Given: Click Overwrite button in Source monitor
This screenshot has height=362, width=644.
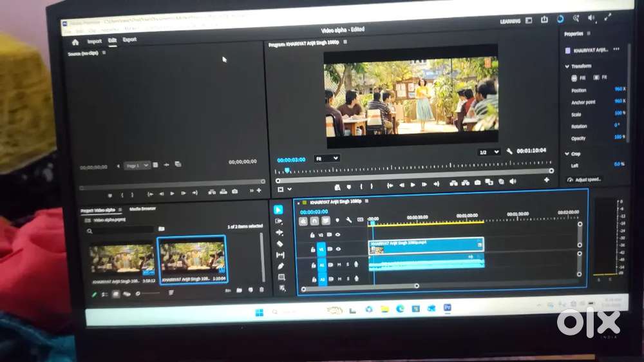Looking at the screenshot, I should pos(223,192).
